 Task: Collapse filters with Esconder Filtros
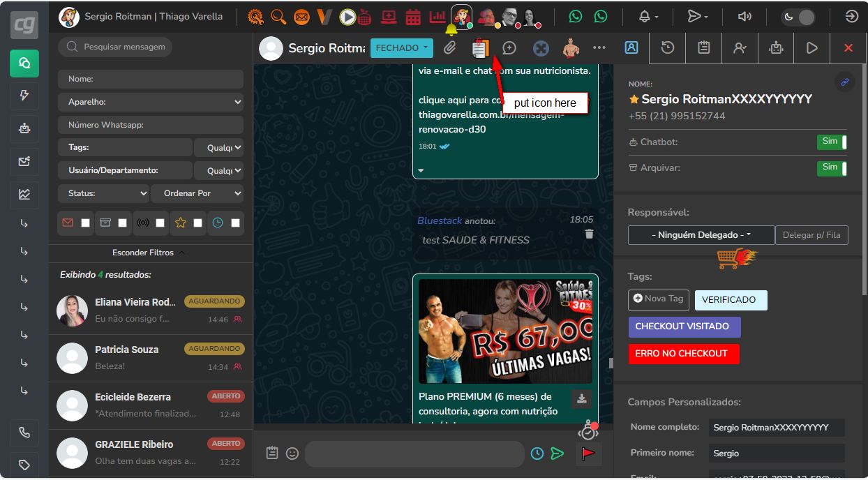coord(149,253)
